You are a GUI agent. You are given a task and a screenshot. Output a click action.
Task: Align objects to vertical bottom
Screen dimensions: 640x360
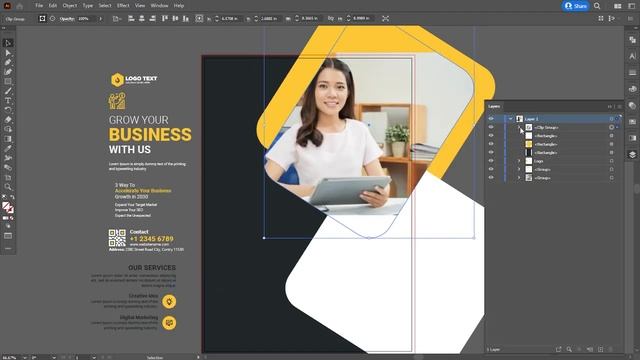(186, 18)
